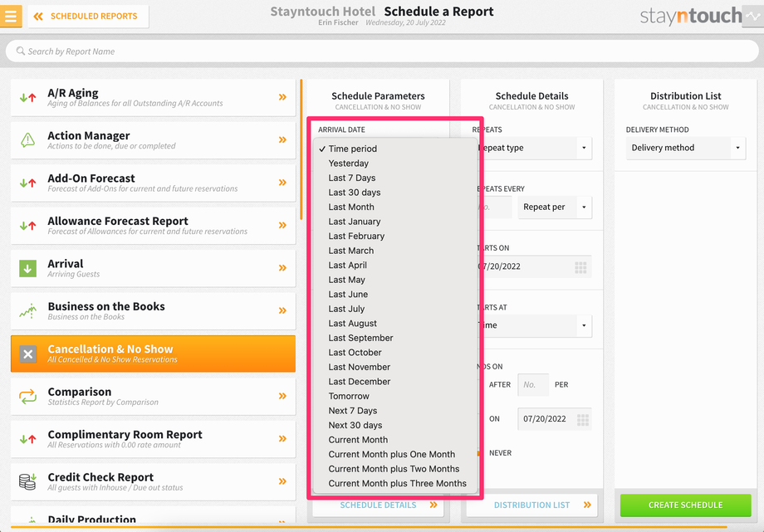This screenshot has width=764, height=532.
Task: Expand Add-On Forecast with its chevron
Action: click(282, 183)
